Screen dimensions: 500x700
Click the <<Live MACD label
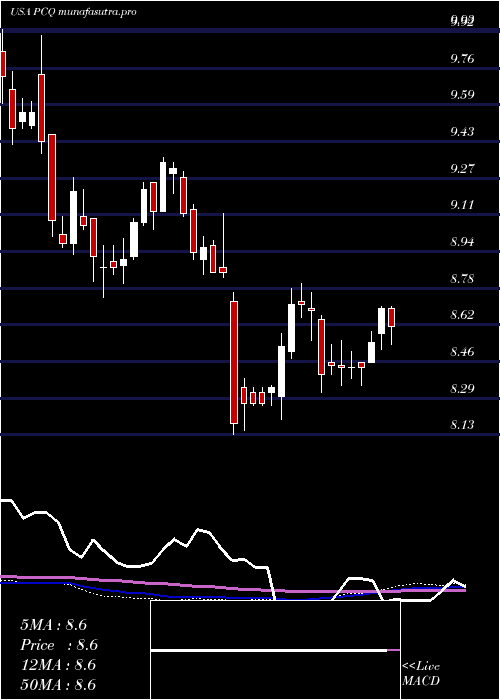(x=421, y=673)
